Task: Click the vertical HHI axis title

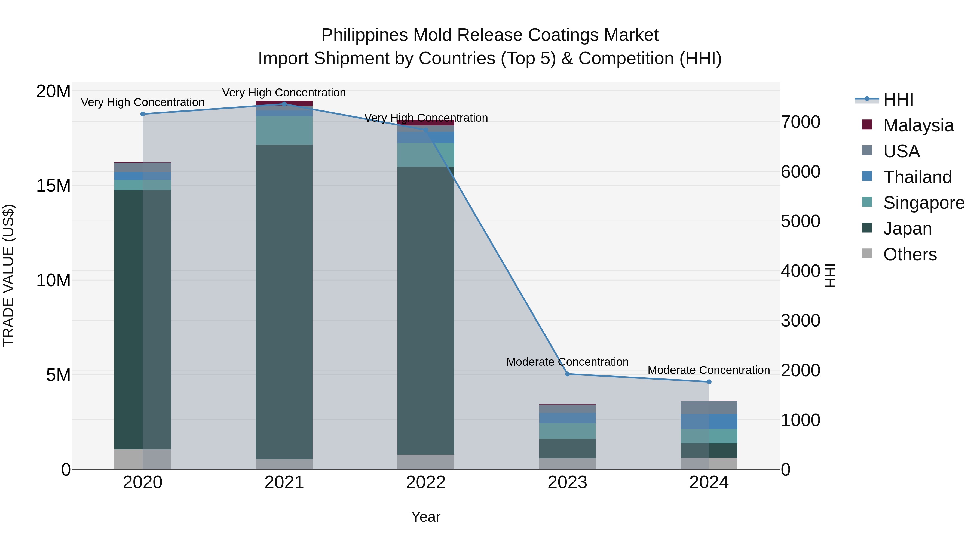Action: (831, 275)
